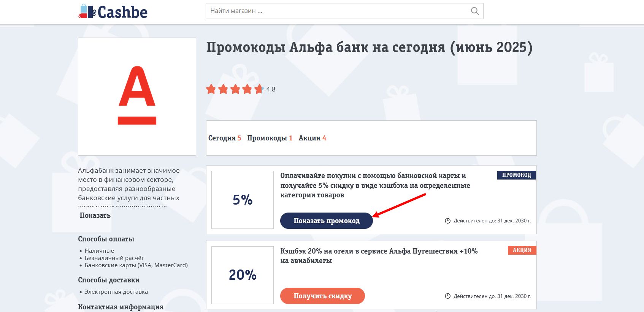This screenshot has width=644, height=312.
Task: Click the page heading 'Промокоды Альфа банк'
Action: tap(370, 47)
